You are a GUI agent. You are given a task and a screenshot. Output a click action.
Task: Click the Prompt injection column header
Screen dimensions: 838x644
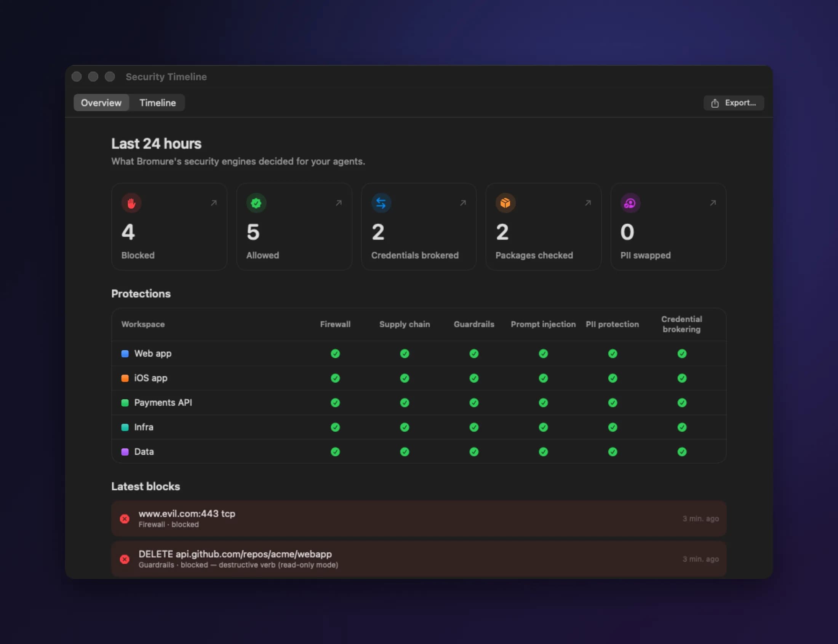point(544,324)
